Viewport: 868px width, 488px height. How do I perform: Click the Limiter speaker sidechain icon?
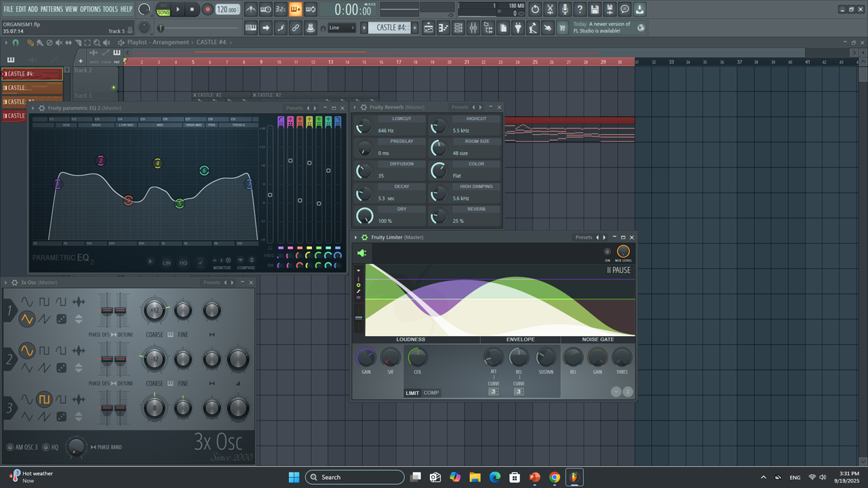pyautogui.click(x=361, y=253)
